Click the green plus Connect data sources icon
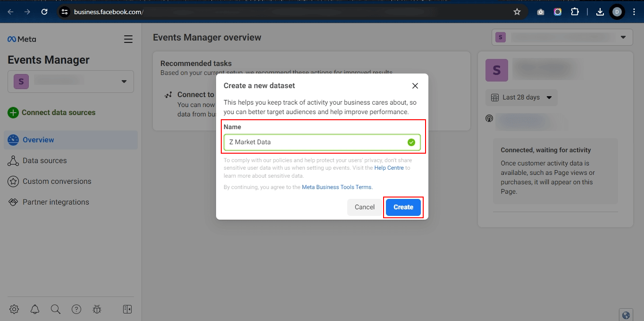 pyautogui.click(x=14, y=113)
